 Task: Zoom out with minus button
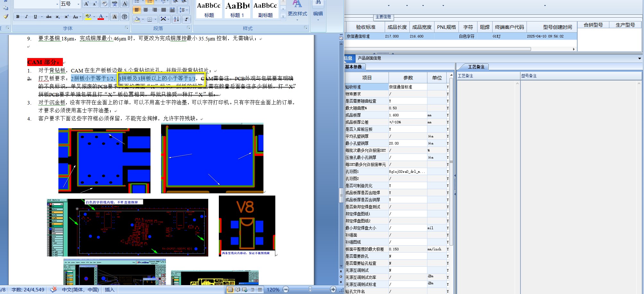click(286, 290)
